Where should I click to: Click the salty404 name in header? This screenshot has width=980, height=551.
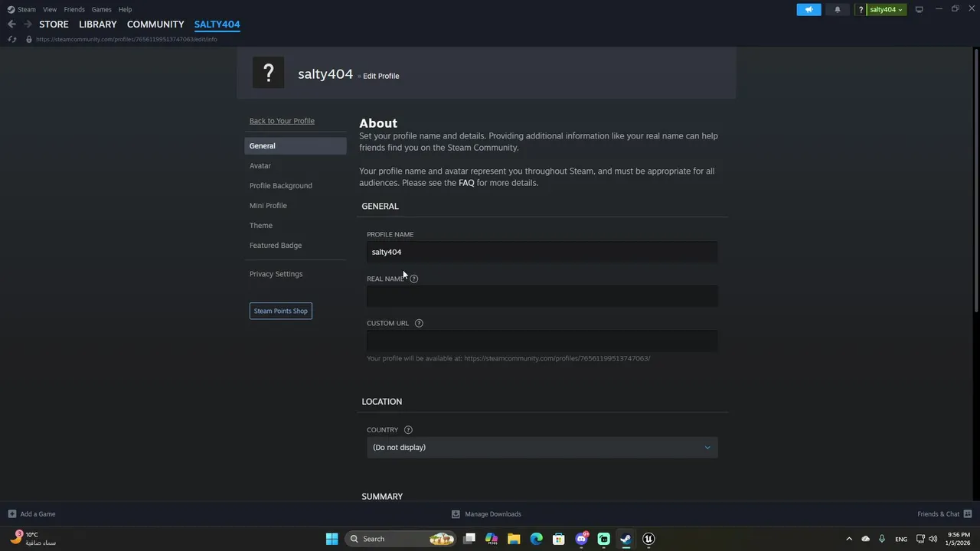click(x=325, y=74)
